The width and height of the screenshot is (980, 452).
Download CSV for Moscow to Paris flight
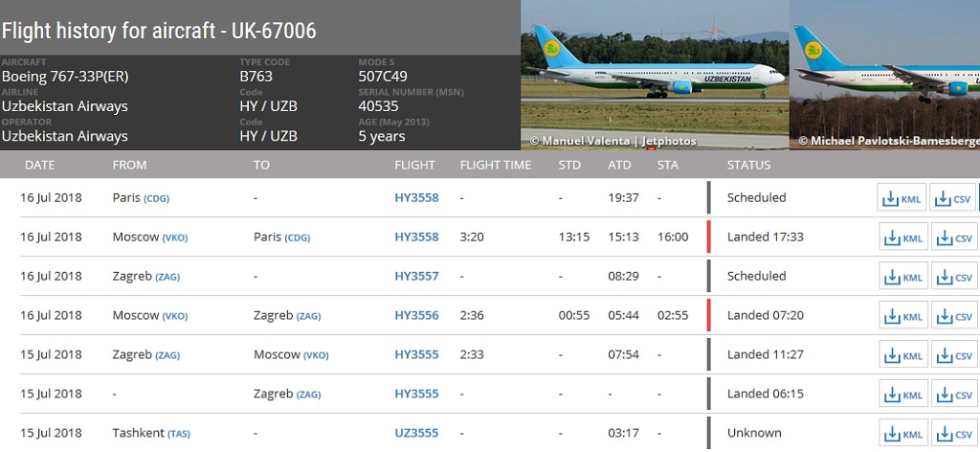(954, 238)
